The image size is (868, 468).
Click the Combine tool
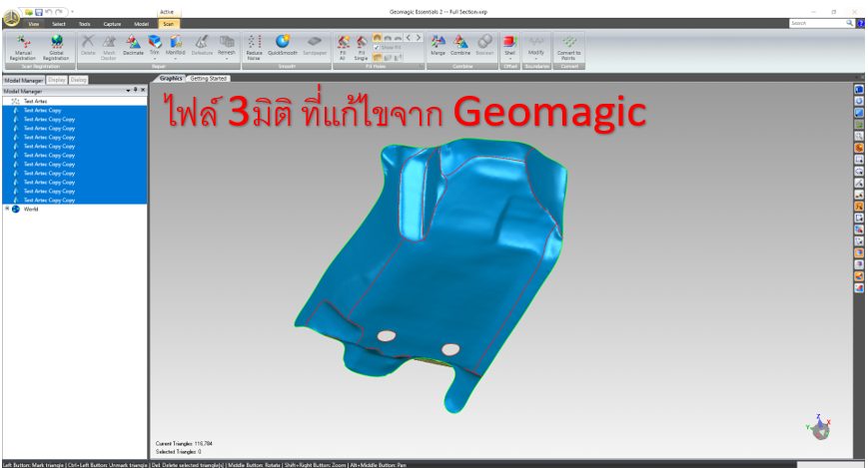[460, 45]
